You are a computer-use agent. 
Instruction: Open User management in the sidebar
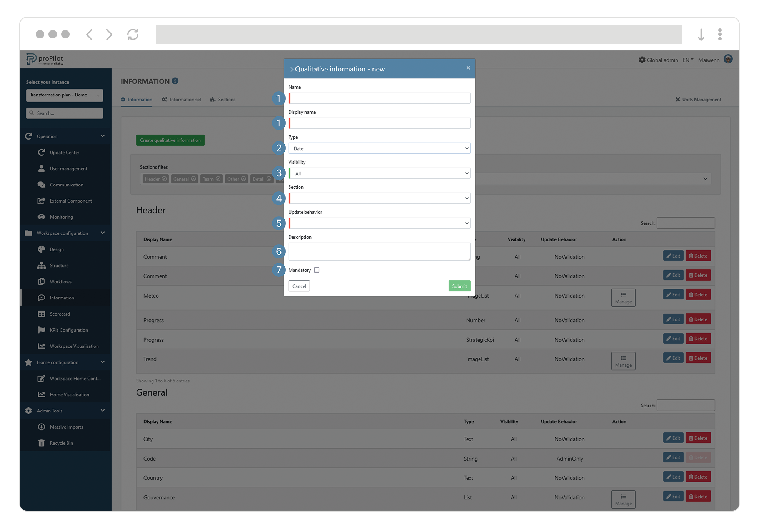pyautogui.click(x=68, y=168)
